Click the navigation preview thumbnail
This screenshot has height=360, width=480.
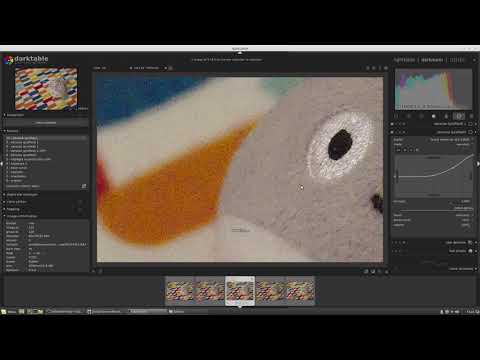pos(46,89)
